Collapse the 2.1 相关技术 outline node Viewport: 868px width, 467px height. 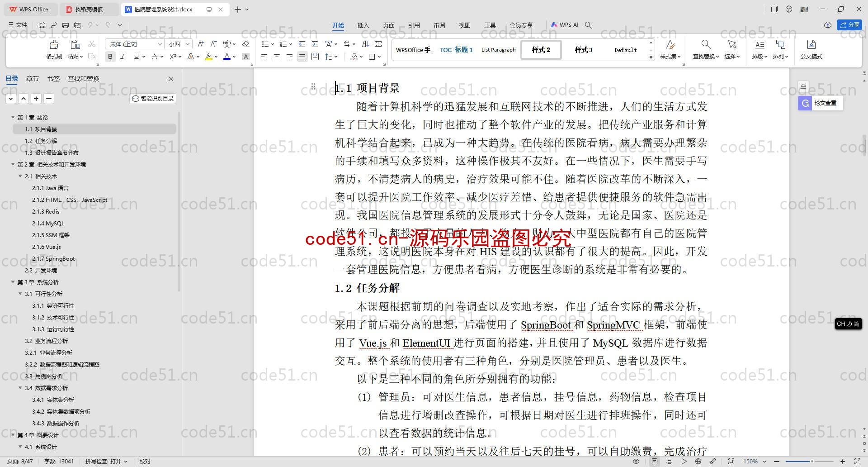point(20,176)
